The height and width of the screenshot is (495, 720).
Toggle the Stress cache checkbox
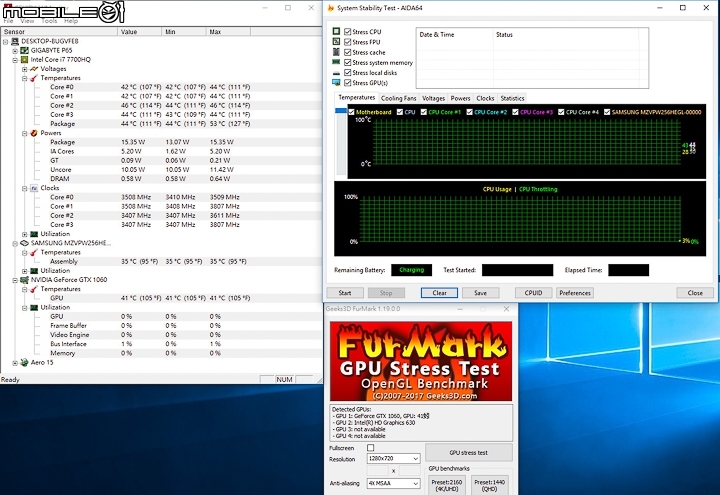point(348,52)
